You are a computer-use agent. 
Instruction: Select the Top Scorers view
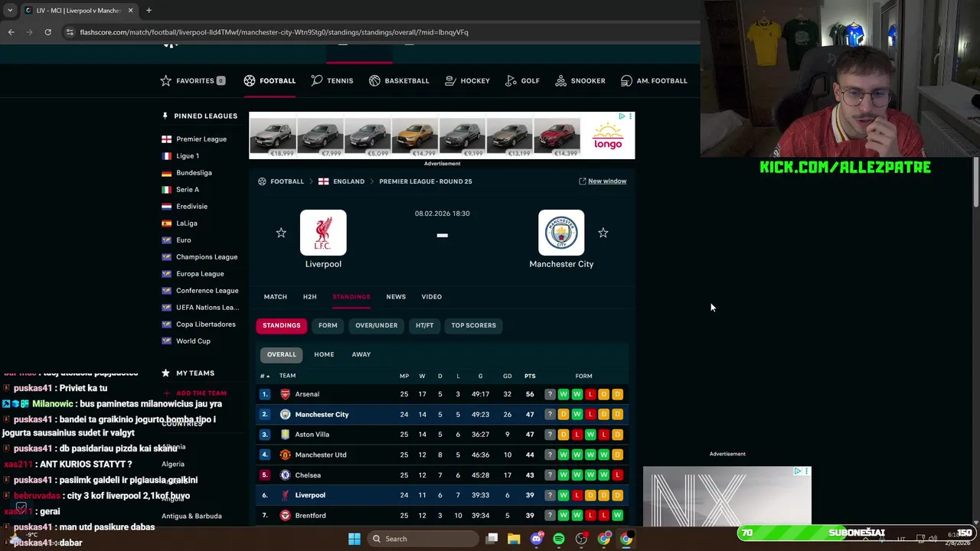pyautogui.click(x=473, y=325)
